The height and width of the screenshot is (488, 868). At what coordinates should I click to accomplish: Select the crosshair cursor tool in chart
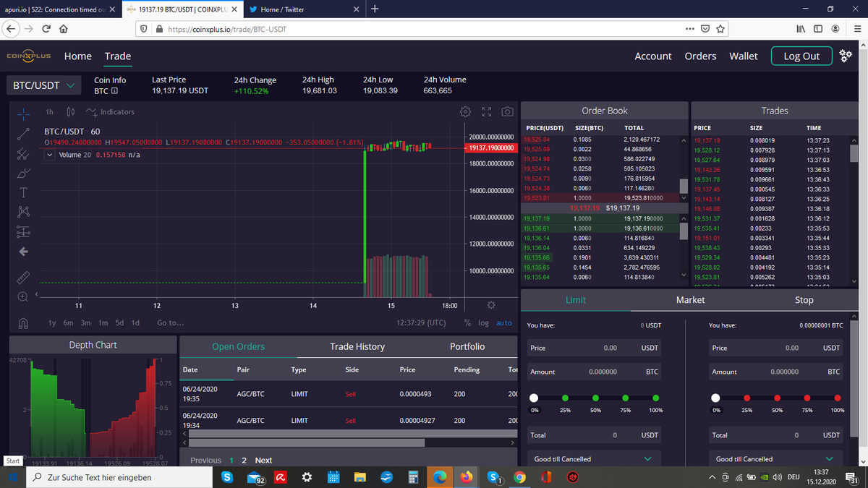click(23, 114)
